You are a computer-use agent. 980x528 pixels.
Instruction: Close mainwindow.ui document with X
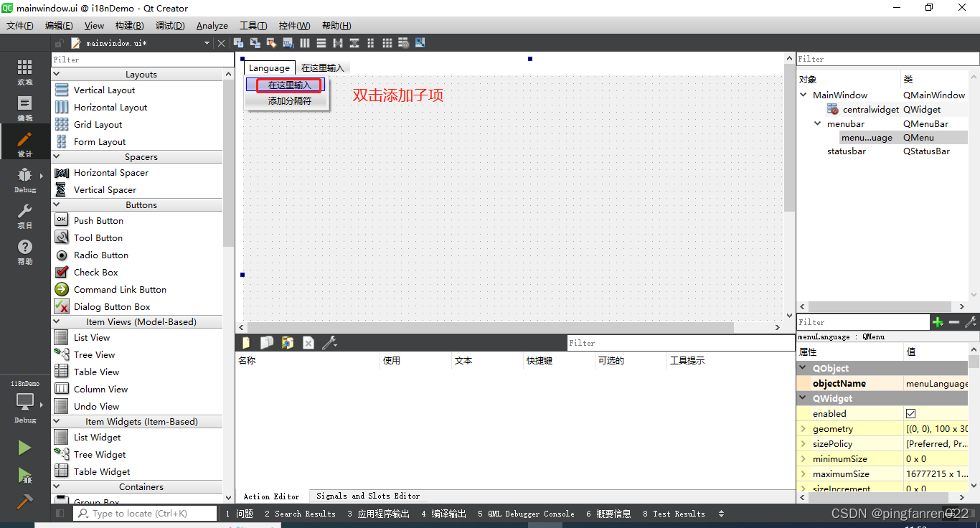click(x=221, y=44)
